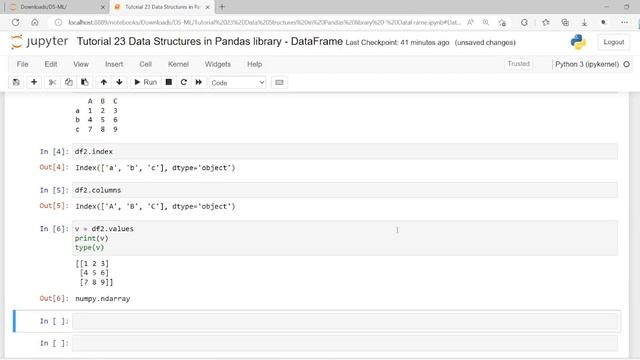Image resolution: width=640 pixels, height=360 pixels.
Task: Click the Last Checkpoint: 41 minutes ago text
Action: (397, 42)
